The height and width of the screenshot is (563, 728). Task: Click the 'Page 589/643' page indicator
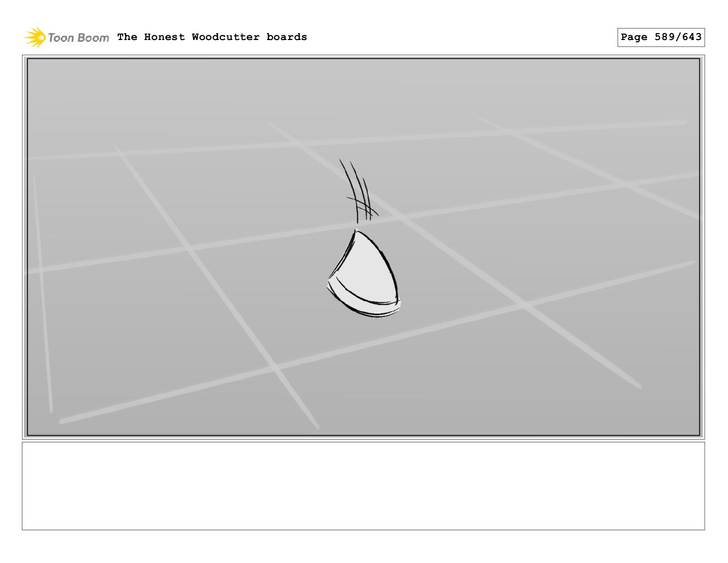(x=661, y=37)
